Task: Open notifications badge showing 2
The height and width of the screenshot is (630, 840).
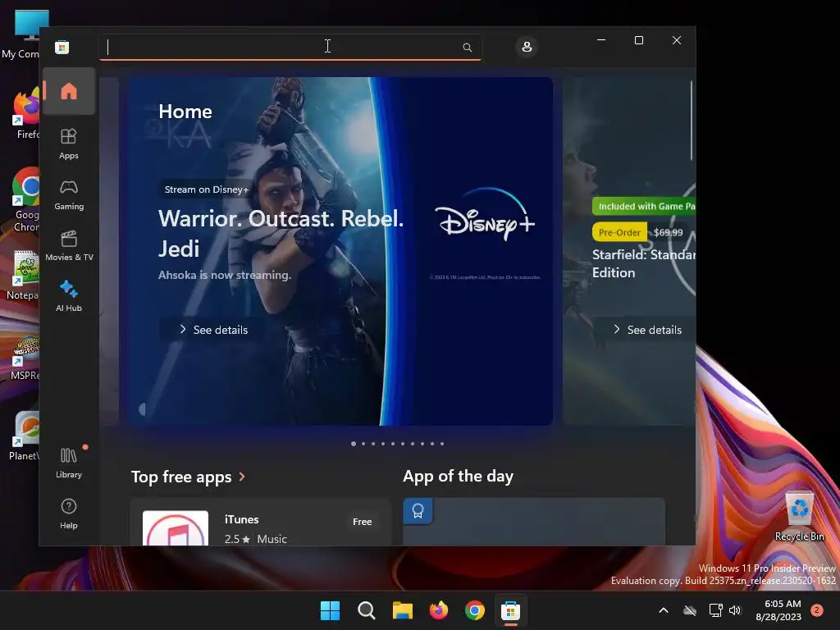Action: click(x=817, y=610)
